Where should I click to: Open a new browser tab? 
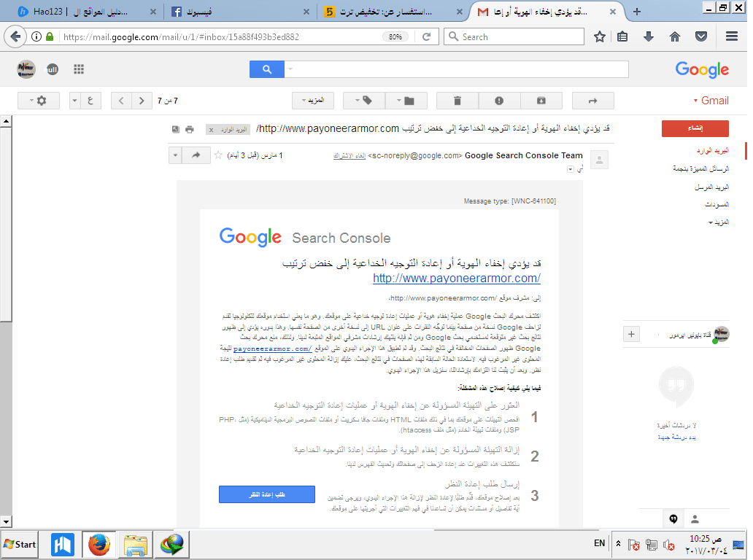(637, 12)
